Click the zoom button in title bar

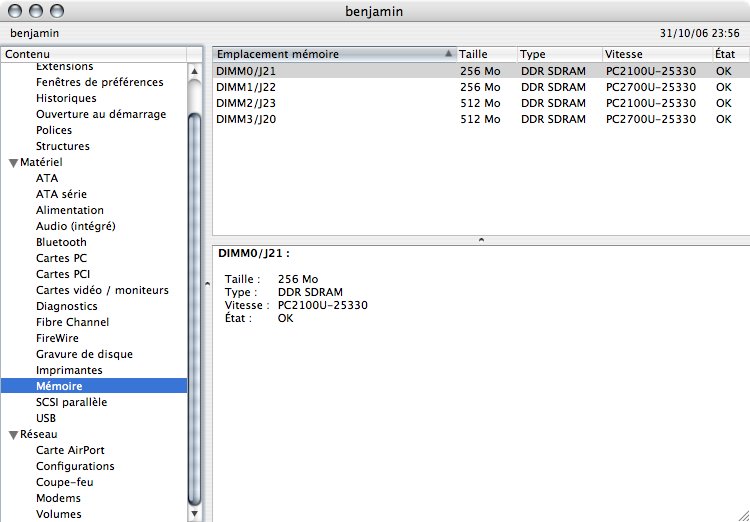coord(57,11)
